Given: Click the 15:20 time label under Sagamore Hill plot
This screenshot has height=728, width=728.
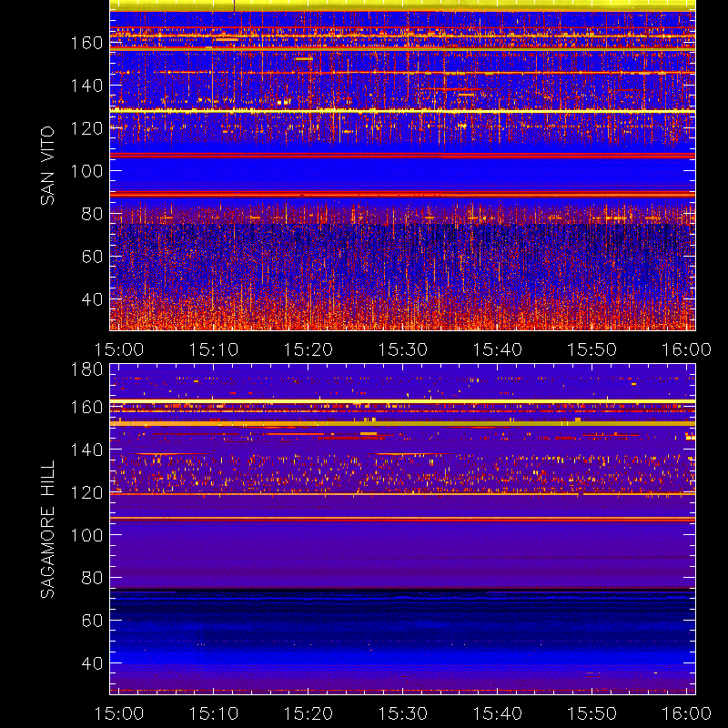Looking at the screenshot, I should [308, 713].
